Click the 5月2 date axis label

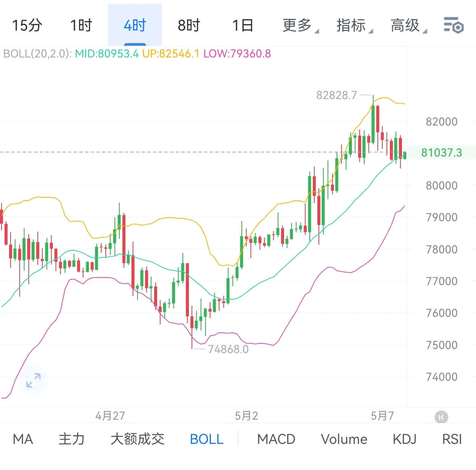tap(246, 416)
